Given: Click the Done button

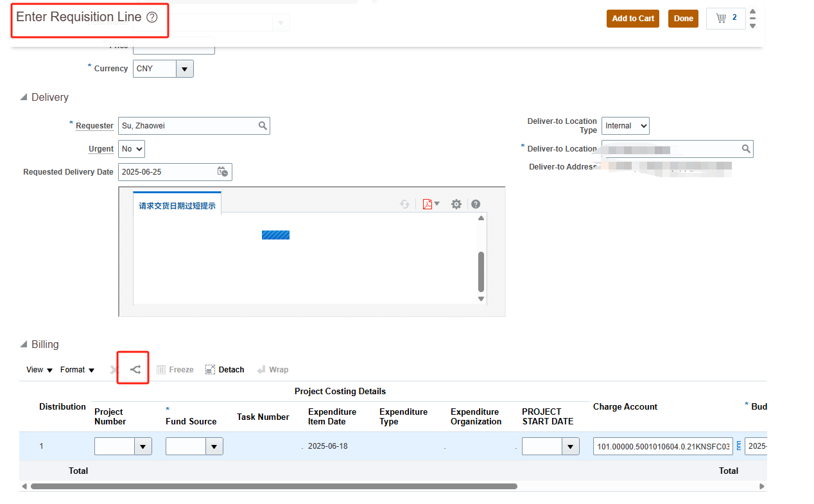Looking at the screenshot, I should (682, 19).
